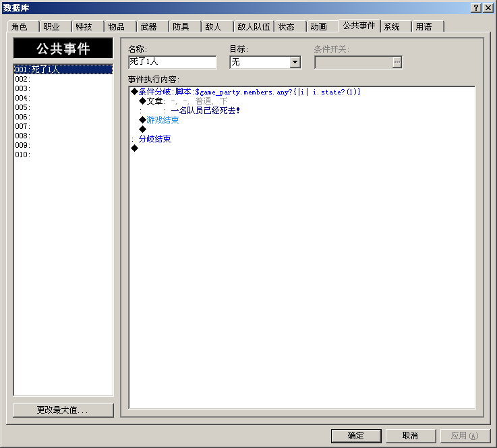The image size is (497, 448).
Task: Select common event slot 003
Action: click(x=63, y=88)
